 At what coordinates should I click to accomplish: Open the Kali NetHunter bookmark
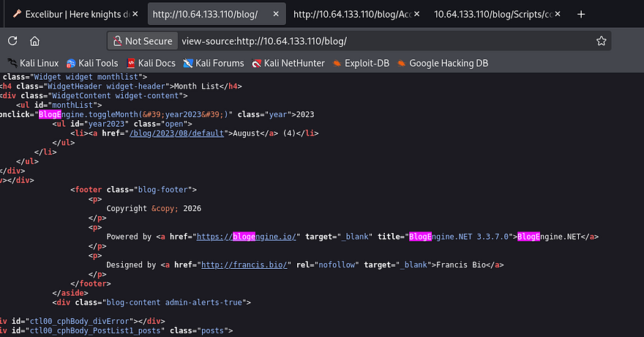point(288,63)
